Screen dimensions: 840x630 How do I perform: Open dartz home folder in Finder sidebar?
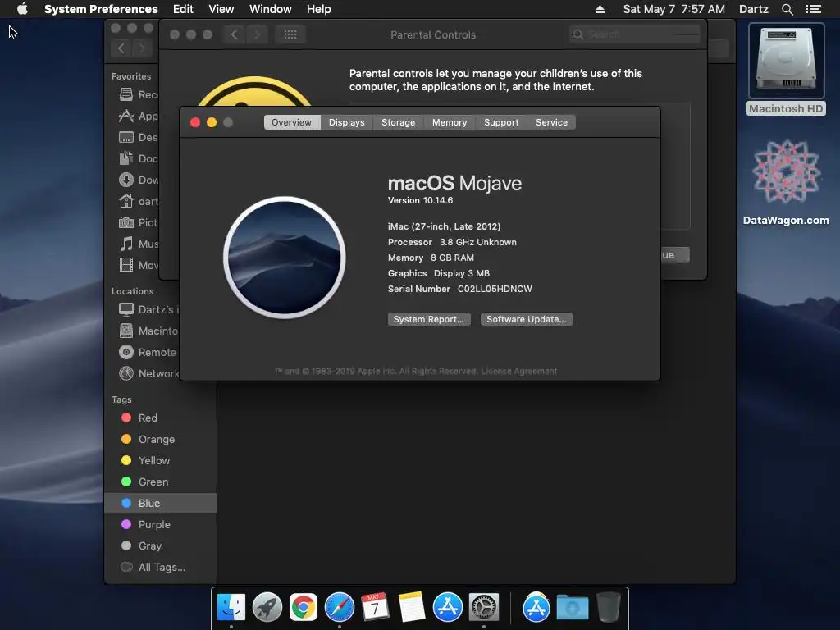tap(139, 202)
